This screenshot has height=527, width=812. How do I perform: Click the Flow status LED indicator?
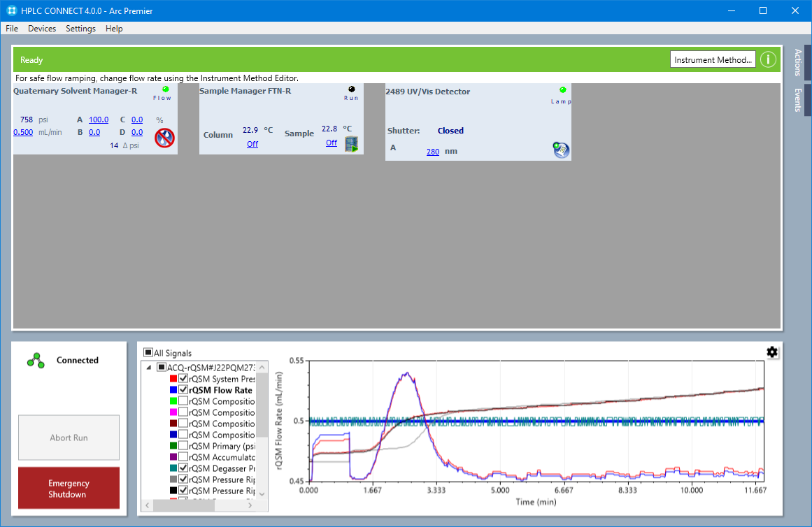point(165,89)
